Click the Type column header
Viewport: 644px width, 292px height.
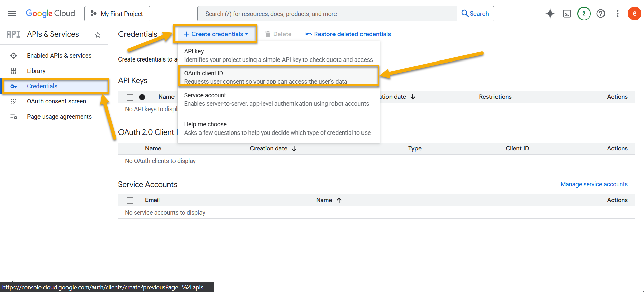415,148
